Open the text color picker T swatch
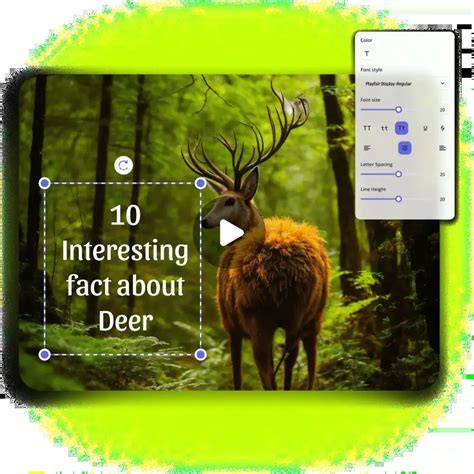The width and height of the screenshot is (474, 474). [x=367, y=54]
